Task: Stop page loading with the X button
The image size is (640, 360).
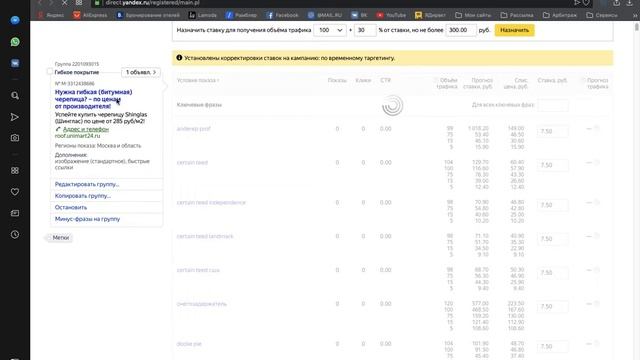Action: pyautogui.click(x=65, y=2)
